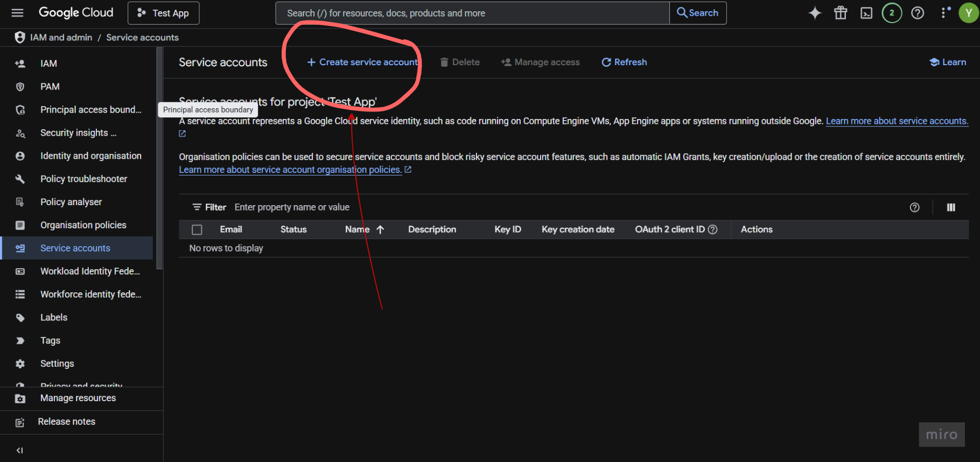Open the help question mark menu
Viewport: 980px width, 462px height.
coord(918,13)
